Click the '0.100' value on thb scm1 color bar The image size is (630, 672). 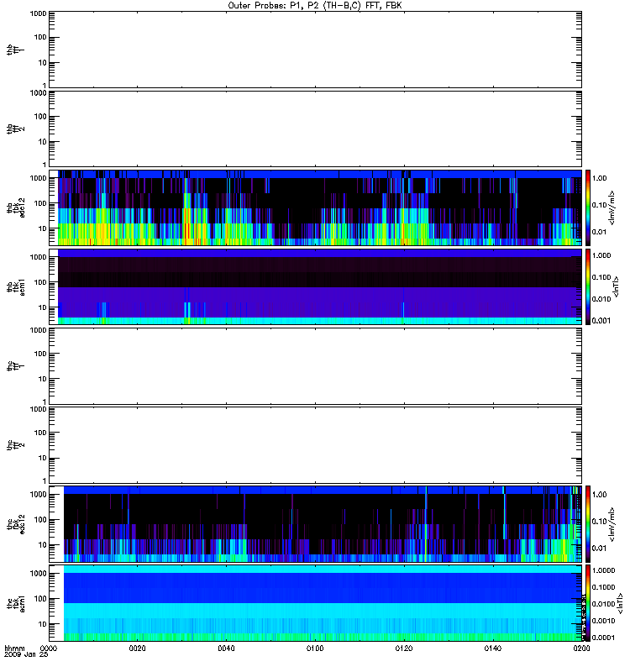[601, 277]
